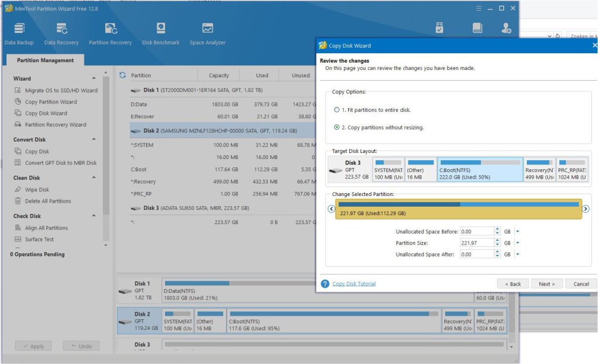Select 'Fit partitions to entire disk' option
The image size is (598, 364).
(336, 110)
